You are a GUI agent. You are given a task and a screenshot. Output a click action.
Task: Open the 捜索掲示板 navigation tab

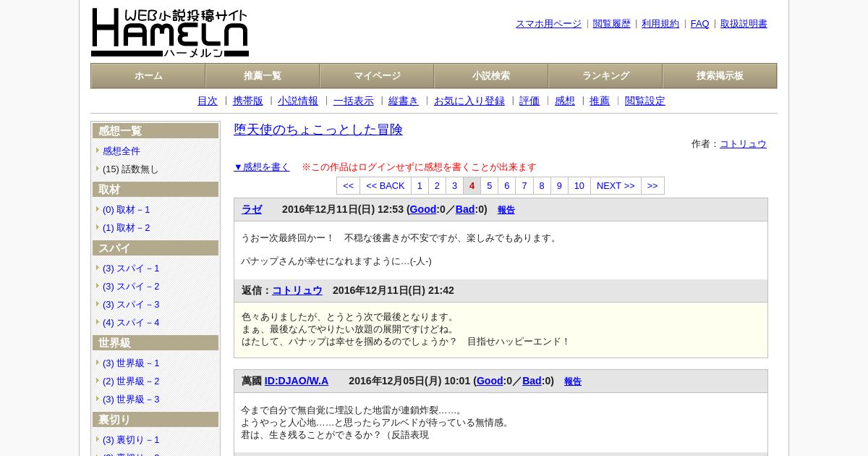(x=720, y=76)
